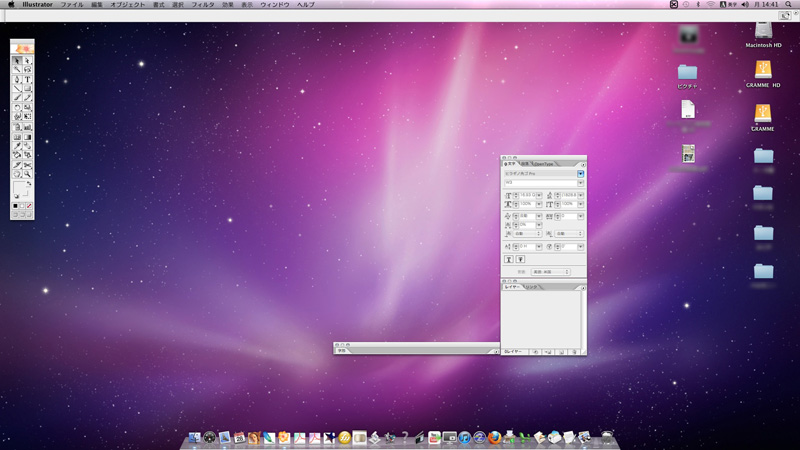Select the Scissors tool
Viewport: 800px width, 450px height.
tap(27, 165)
